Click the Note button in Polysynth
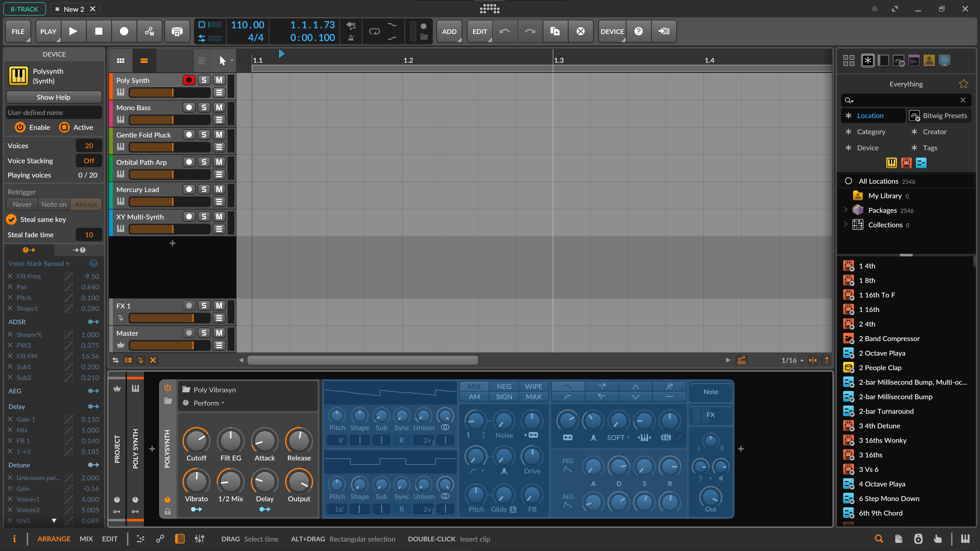Image resolution: width=980 pixels, height=551 pixels. coord(710,392)
